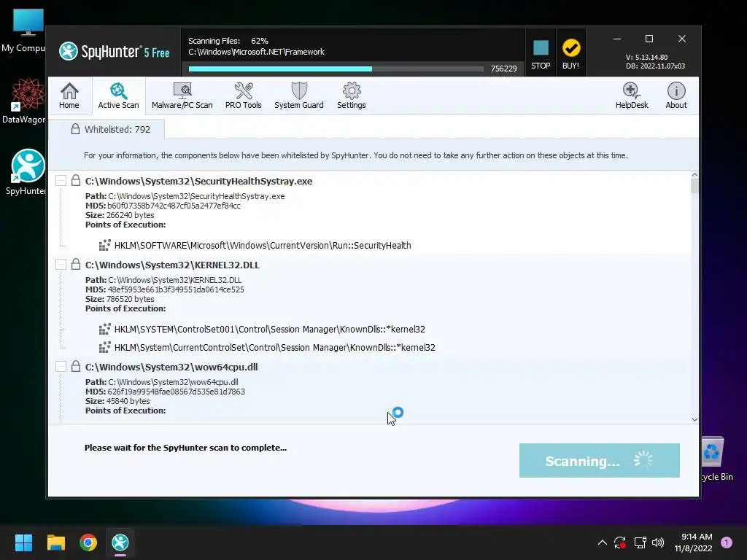Viewport: 747px width, 560px height.
Task: Open My Computer desktop icon
Action: (x=24, y=31)
